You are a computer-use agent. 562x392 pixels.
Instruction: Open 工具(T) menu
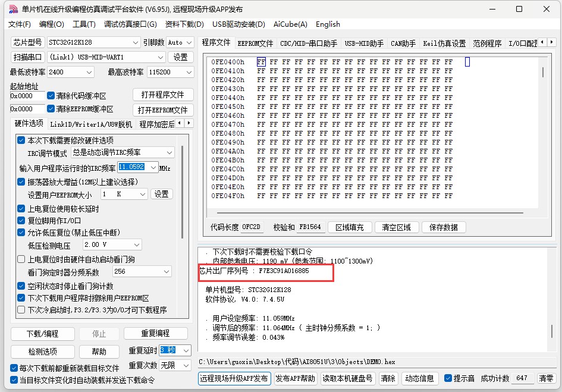point(84,24)
